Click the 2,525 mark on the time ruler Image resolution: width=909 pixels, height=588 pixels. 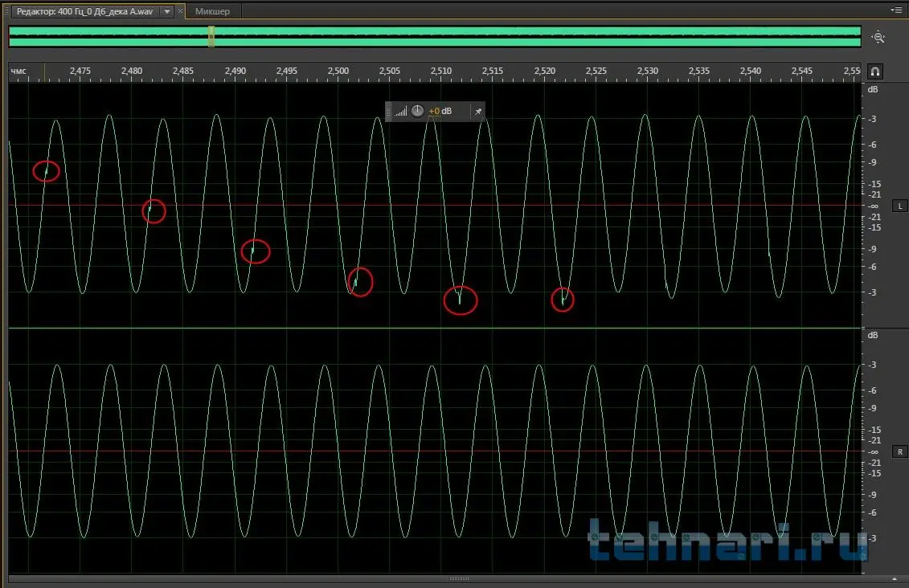pos(596,71)
